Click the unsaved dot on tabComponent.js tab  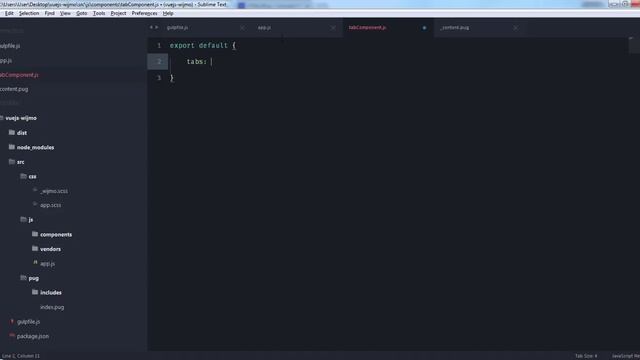point(424,28)
